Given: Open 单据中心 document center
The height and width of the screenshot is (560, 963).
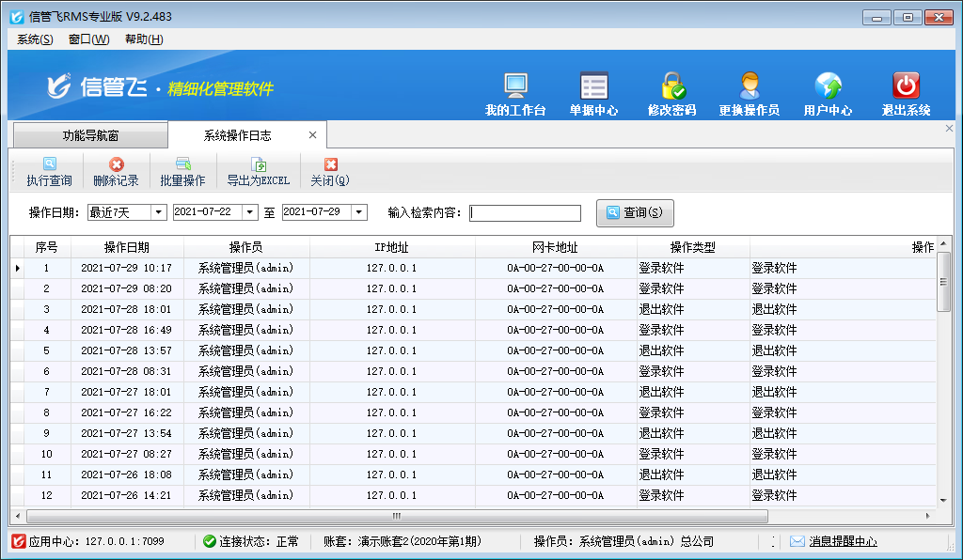Looking at the screenshot, I should pos(594,86).
